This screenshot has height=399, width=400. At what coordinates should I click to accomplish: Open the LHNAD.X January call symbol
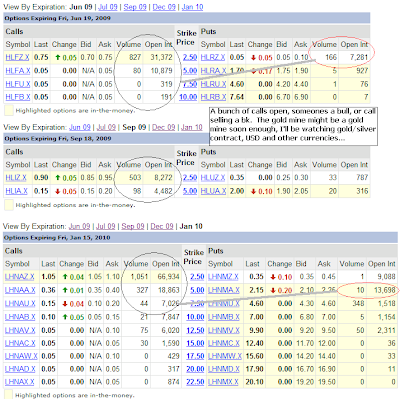click(20, 369)
